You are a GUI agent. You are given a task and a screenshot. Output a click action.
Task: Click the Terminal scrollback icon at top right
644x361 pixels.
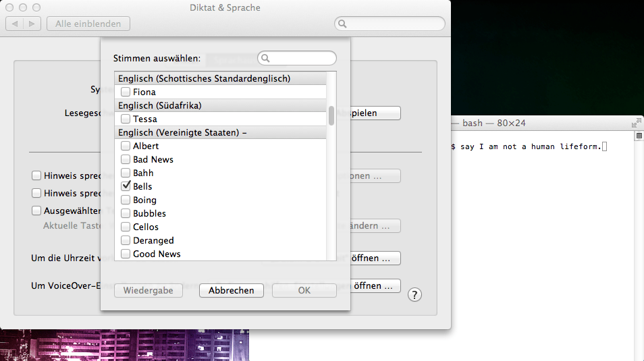pyautogui.click(x=639, y=136)
